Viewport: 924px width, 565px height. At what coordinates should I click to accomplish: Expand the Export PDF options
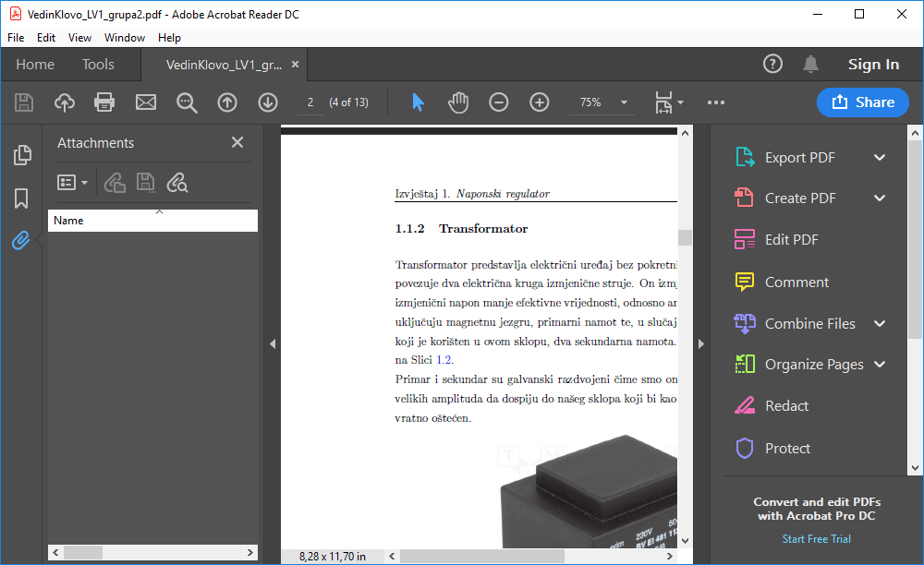pyautogui.click(x=880, y=157)
